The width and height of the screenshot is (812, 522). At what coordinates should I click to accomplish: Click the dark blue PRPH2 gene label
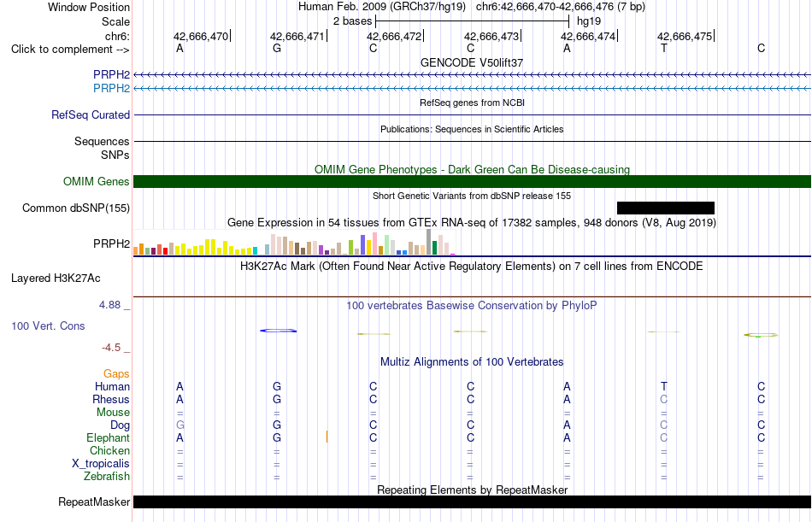pos(111,74)
